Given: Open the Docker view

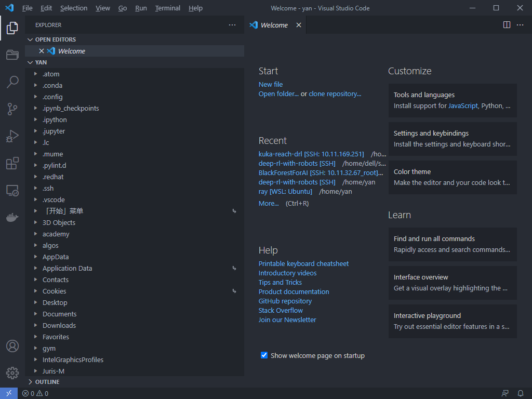Looking at the screenshot, I should tap(12, 217).
